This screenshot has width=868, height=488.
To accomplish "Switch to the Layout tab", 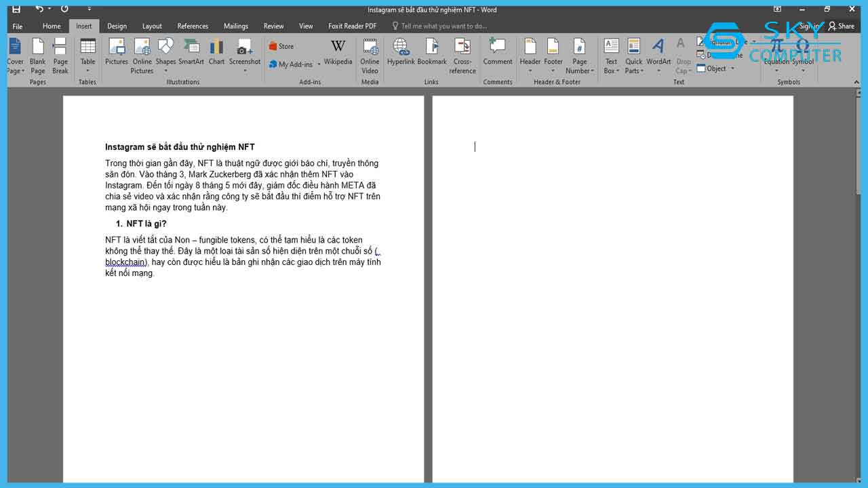I will (x=152, y=26).
